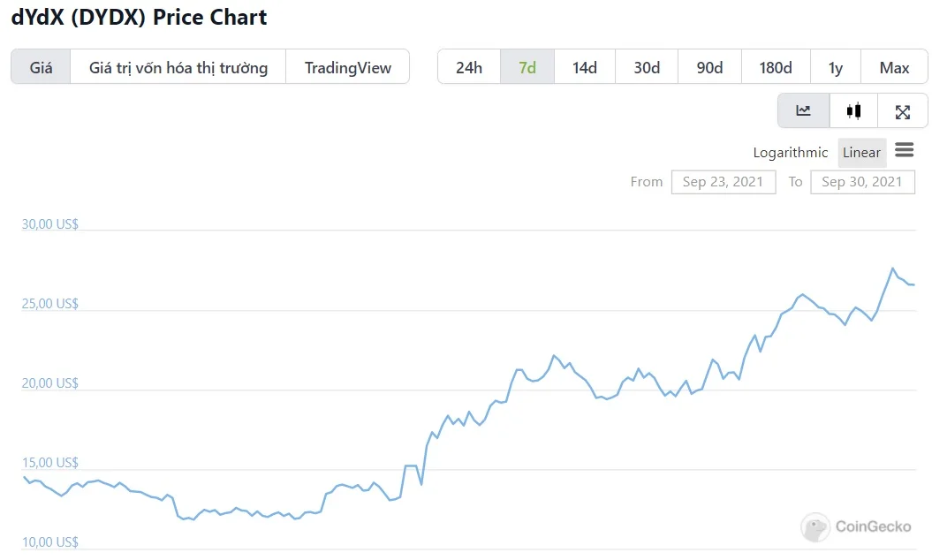Edit the From date Sep 23, 2021
Screen dimensions: 932x560
point(724,182)
